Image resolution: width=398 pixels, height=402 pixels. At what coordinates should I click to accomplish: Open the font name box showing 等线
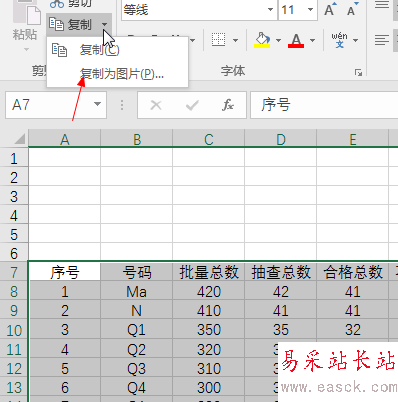point(199,10)
